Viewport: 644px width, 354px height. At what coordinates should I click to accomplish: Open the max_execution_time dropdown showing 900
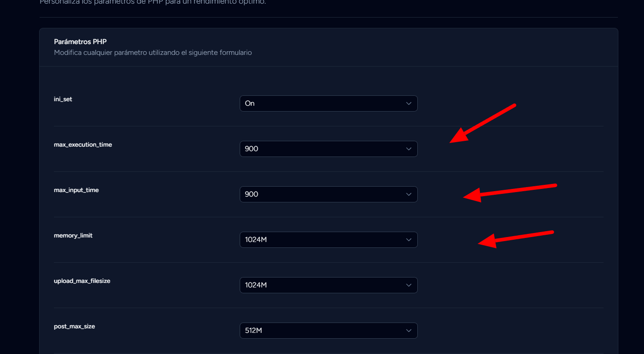[328, 149]
